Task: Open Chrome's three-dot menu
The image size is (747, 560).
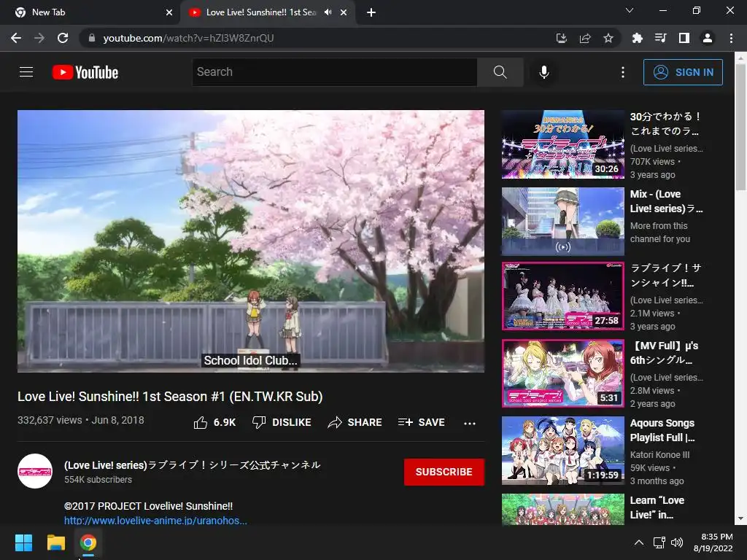Action: [731, 38]
